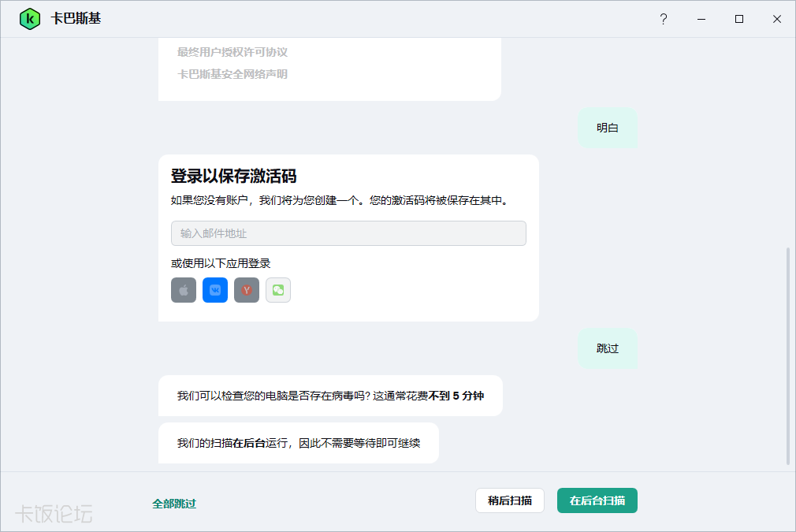Click the 全部跳过 link

[174, 504]
